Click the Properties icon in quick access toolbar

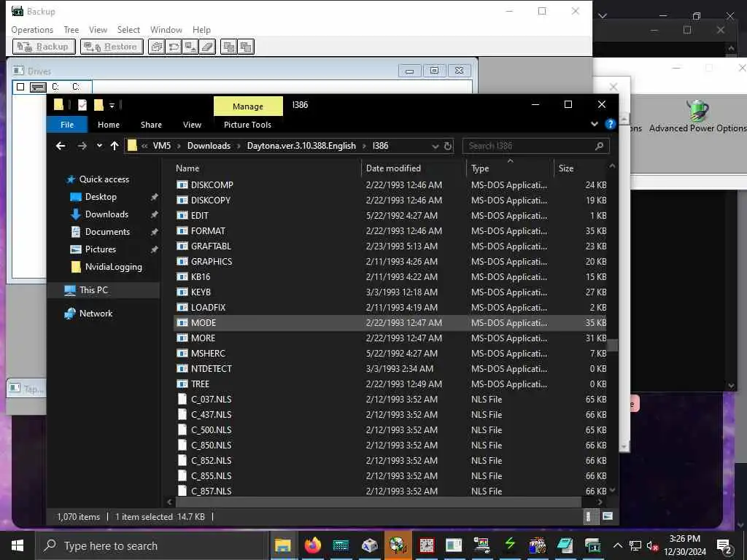tap(82, 105)
